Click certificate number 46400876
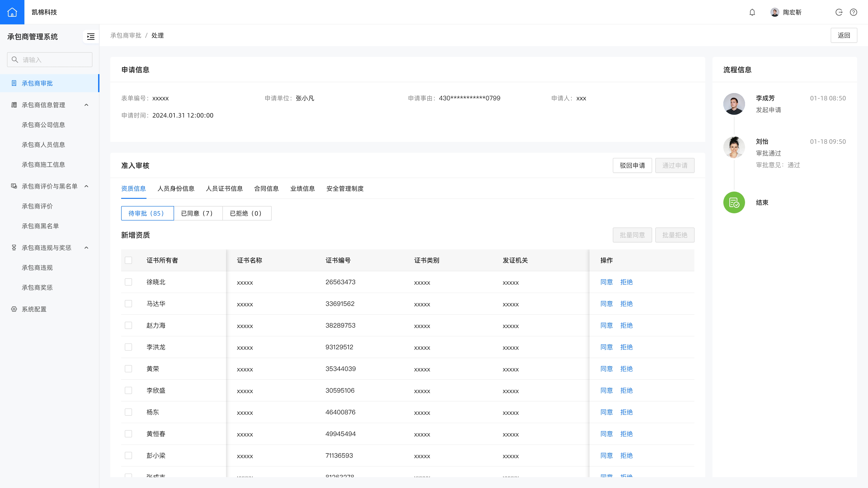This screenshot has height=488, width=868. 340,412
